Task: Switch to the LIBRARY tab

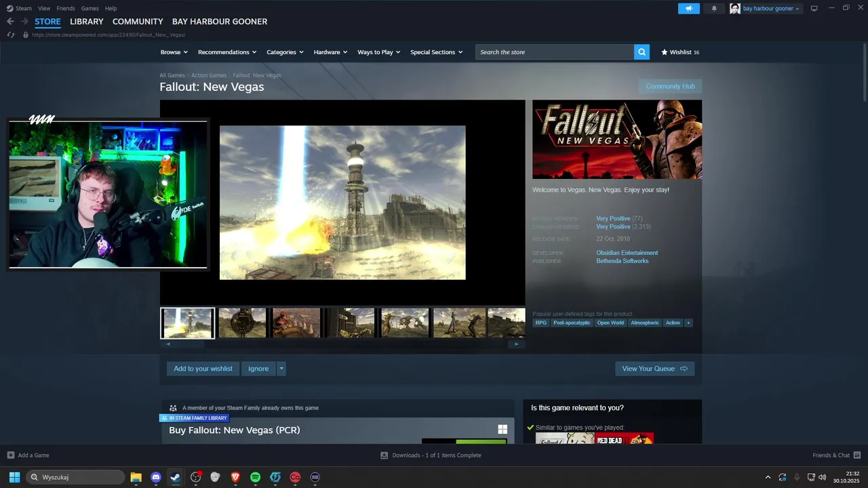Action: click(87, 22)
